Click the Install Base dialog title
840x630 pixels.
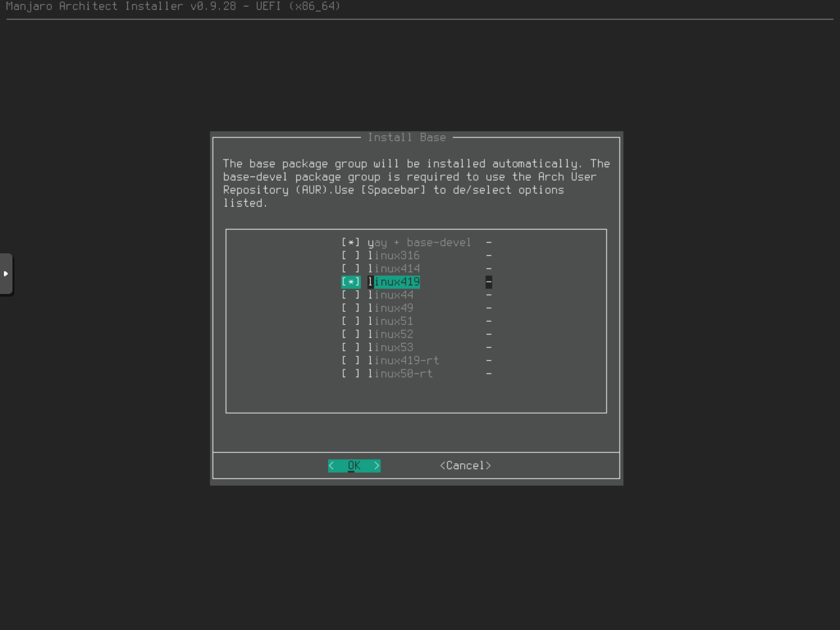click(x=406, y=138)
